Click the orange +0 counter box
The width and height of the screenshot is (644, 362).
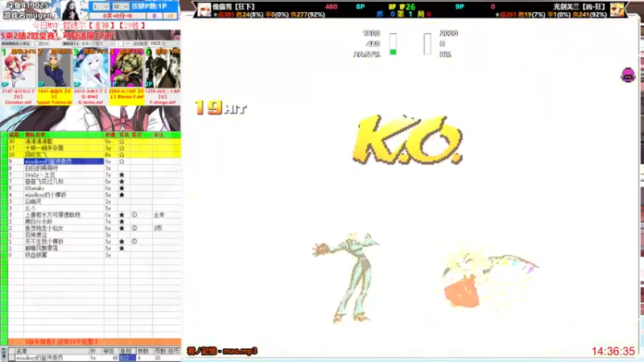(x=170, y=15)
